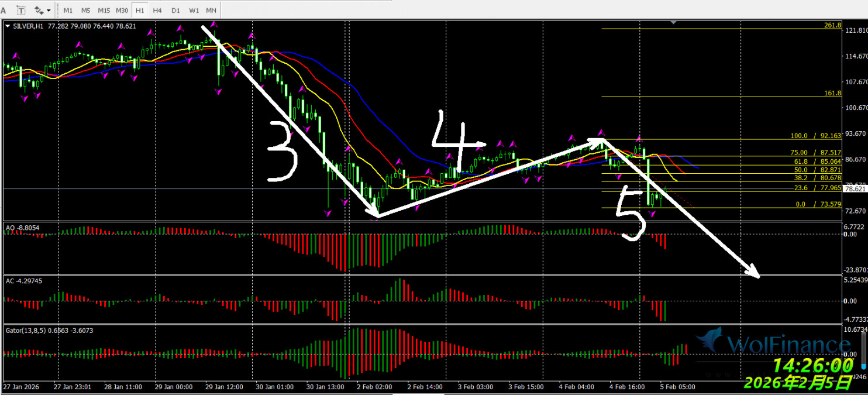Image resolution: width=868 pixels, height=395 pixels.
Task: Select the Text tool (A icon)
Action: coord(4,10)
